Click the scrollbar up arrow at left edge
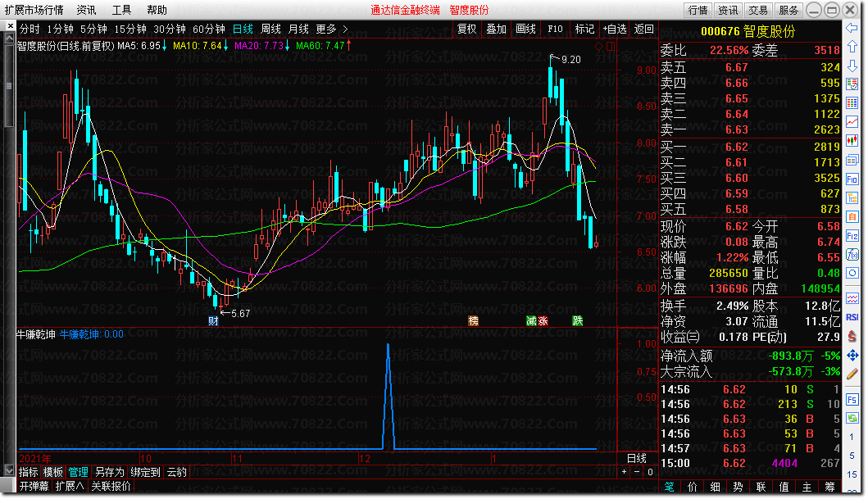The width and height of the screenshot is (868, 499). point(9,39)
